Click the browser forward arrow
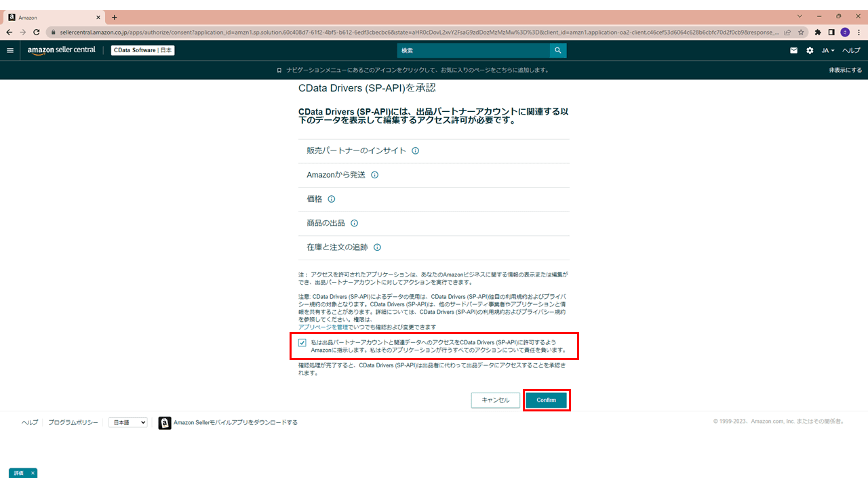Screen dimensions: 868x488 [x=22, y=32]
